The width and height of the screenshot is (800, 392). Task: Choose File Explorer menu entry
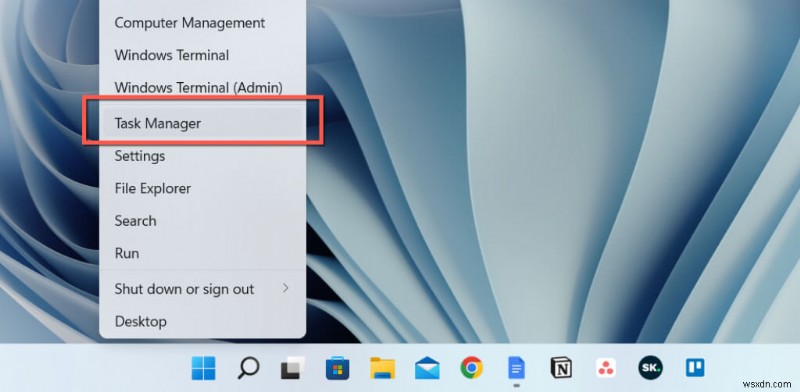(x=203, y=188)
